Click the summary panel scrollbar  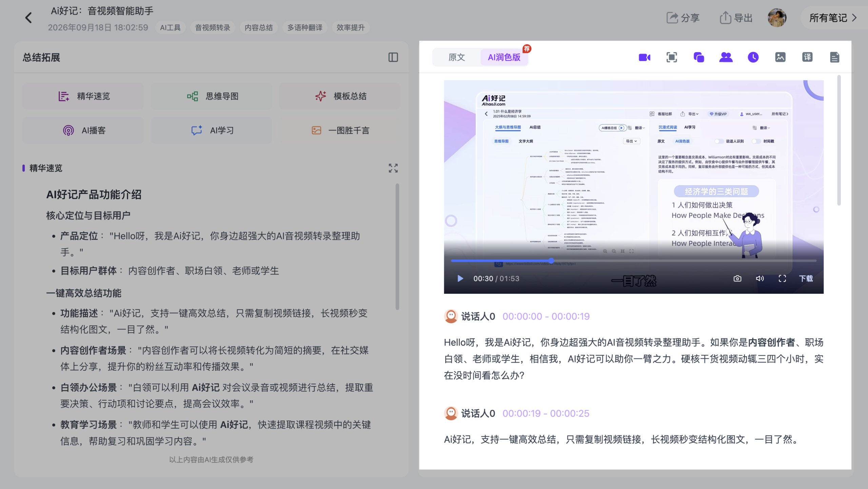coord(397,246)
